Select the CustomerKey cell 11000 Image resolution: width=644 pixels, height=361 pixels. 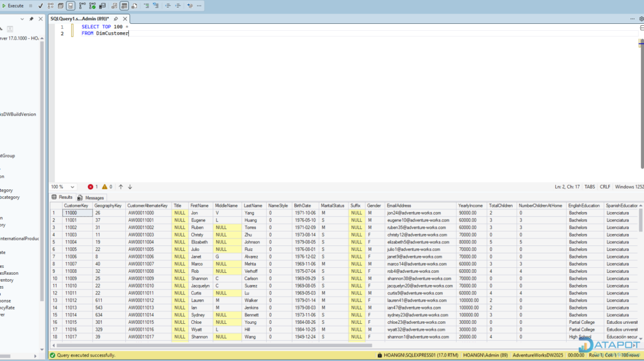(77, 213)
